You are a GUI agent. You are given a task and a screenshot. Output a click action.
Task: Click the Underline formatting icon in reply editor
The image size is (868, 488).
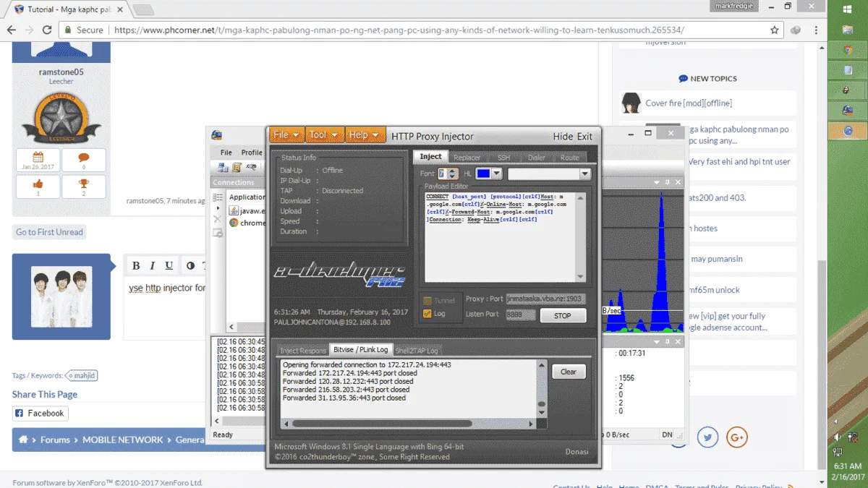(x=169, y=265)
